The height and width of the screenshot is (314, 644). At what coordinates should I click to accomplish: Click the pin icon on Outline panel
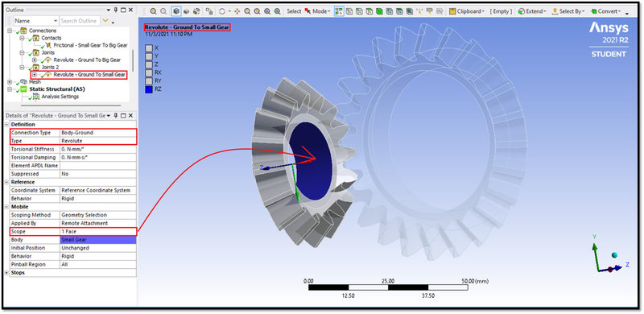[116, 10]
